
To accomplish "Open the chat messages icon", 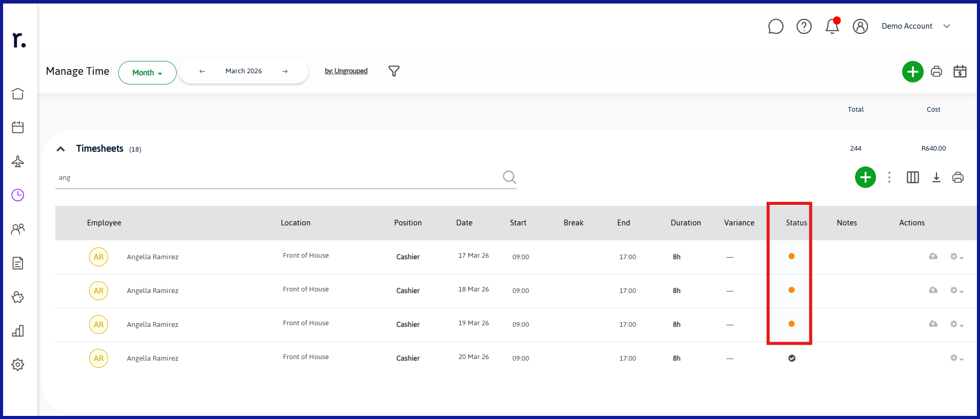I will [x=776, y=26].
